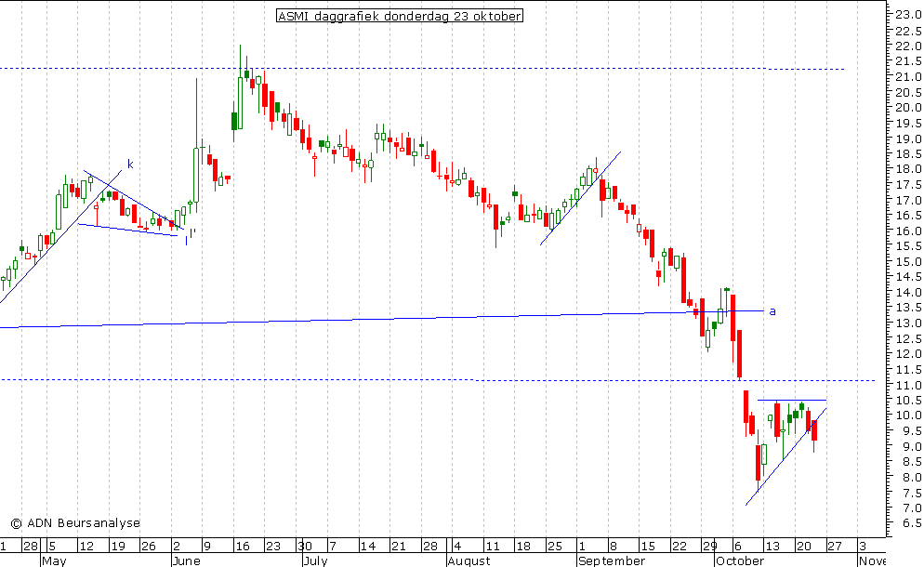Click the 11.0 price axis label
924x567 pixels.
[x=909, y=386]
